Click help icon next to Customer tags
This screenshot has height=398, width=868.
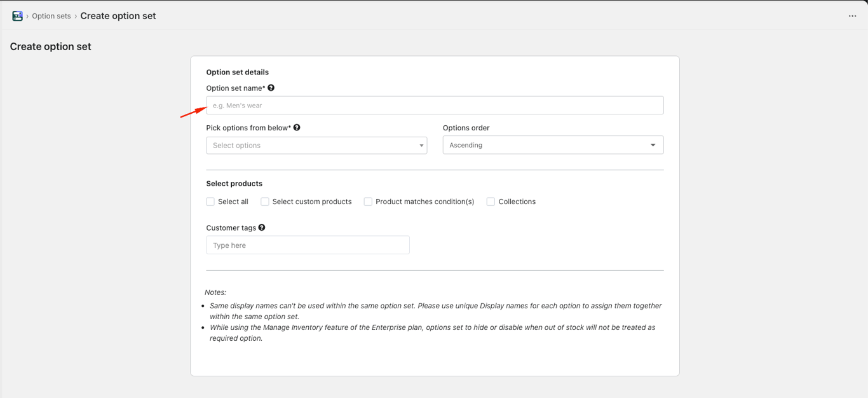(x=262, y=227)
